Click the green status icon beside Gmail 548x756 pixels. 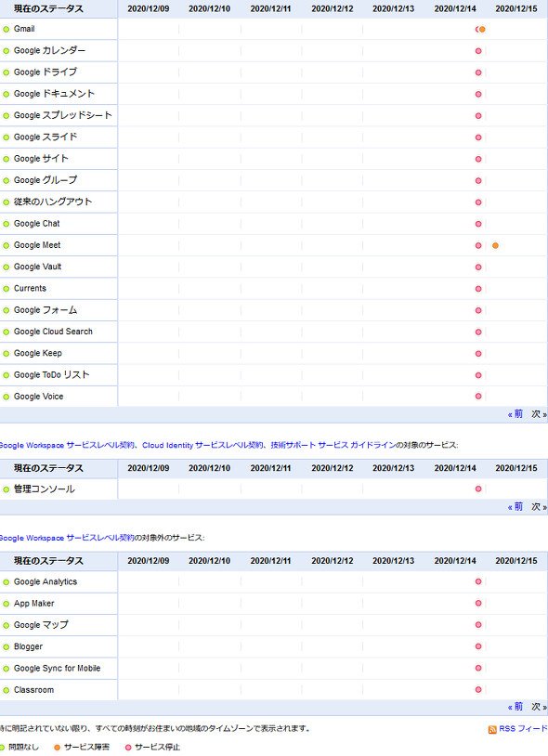pos(7,30)
